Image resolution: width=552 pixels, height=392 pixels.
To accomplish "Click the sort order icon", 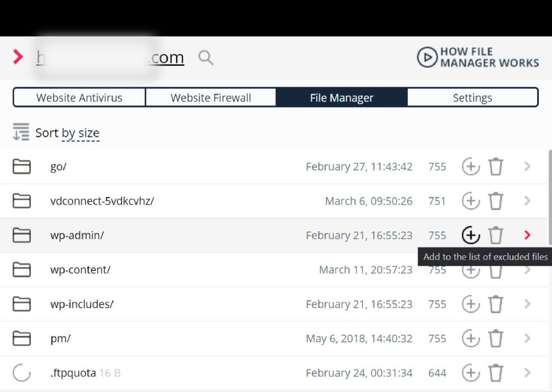I will click(21, 132).
